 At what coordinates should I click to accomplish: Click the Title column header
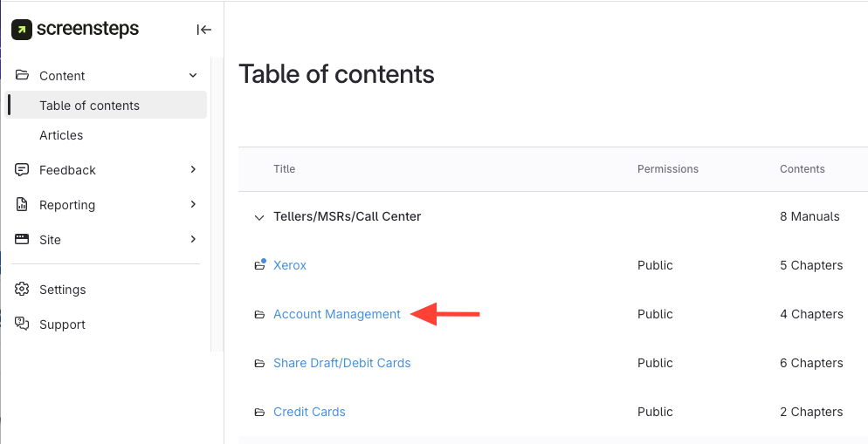tap(284, 169)
